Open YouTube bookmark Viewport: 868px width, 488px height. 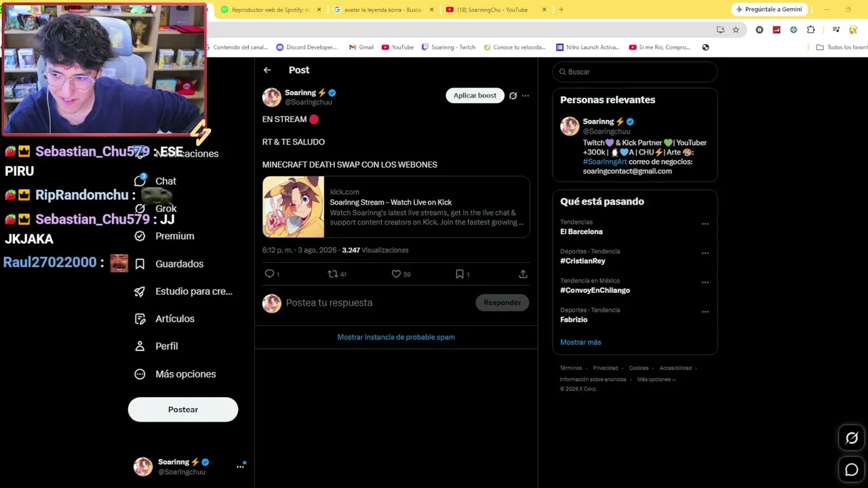pyautogui.click(x=397, y=47)
